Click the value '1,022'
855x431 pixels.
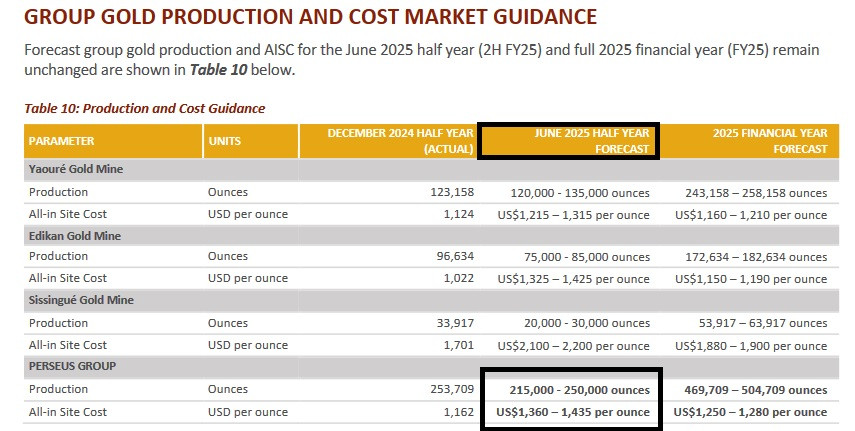pos(459,278)
